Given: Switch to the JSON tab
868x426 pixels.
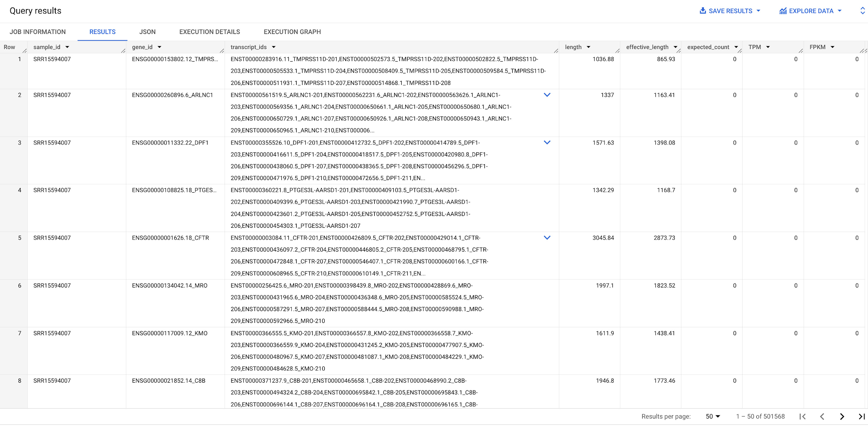Looking at the screenshot, I should pyautogui.click(x=148, y=32).
